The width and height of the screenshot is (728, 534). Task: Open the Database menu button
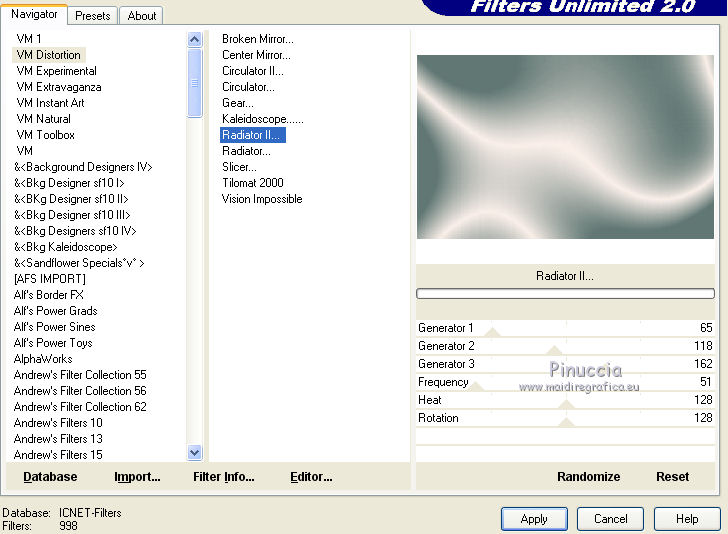[50, 476]
